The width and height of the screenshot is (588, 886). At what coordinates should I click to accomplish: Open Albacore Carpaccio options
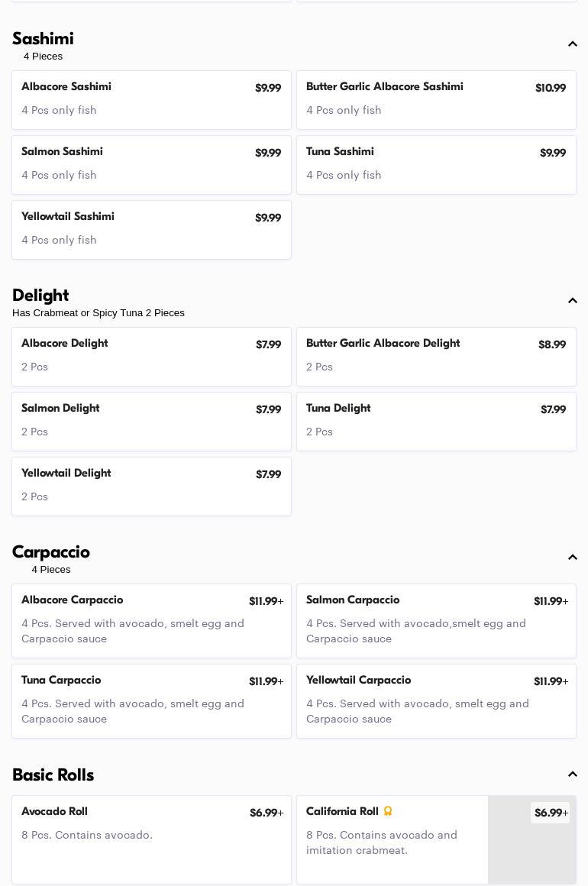click(151, 621)
